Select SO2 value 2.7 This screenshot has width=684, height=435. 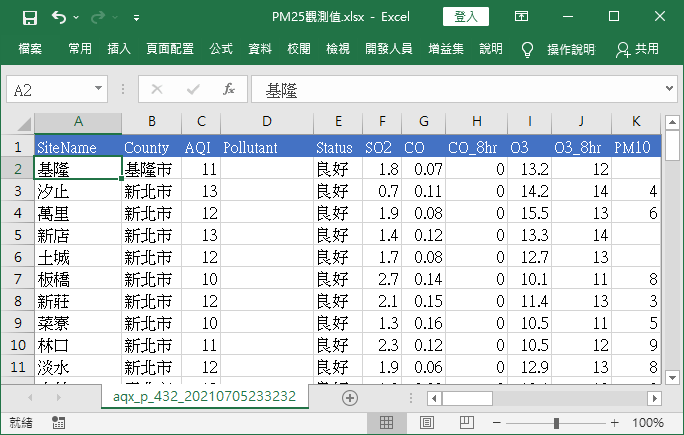click(x=382, y=279)
